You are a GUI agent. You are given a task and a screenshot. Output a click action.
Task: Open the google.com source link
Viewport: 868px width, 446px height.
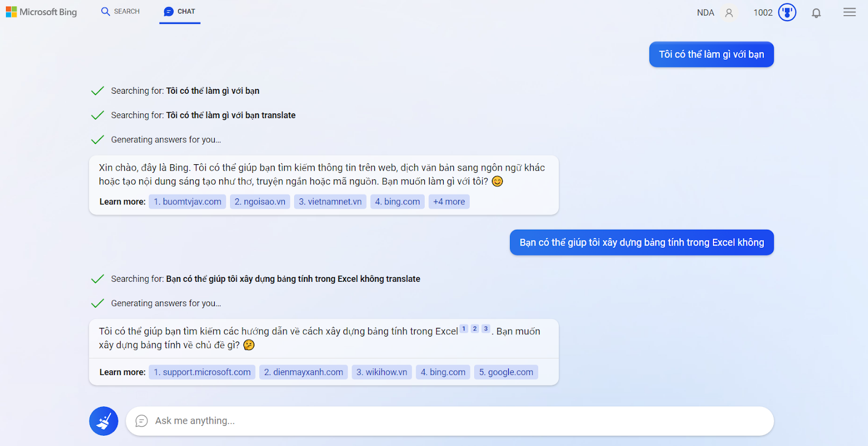(x=506, y=372)
